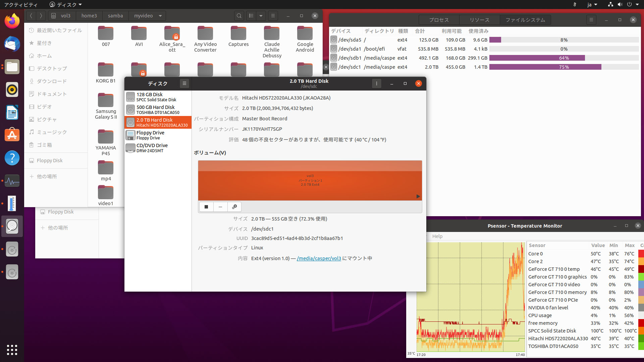This screenshot has height=362, width=644.
Task: Select the vol3 partition block in volume map
Action: click(x=310, y=180)
